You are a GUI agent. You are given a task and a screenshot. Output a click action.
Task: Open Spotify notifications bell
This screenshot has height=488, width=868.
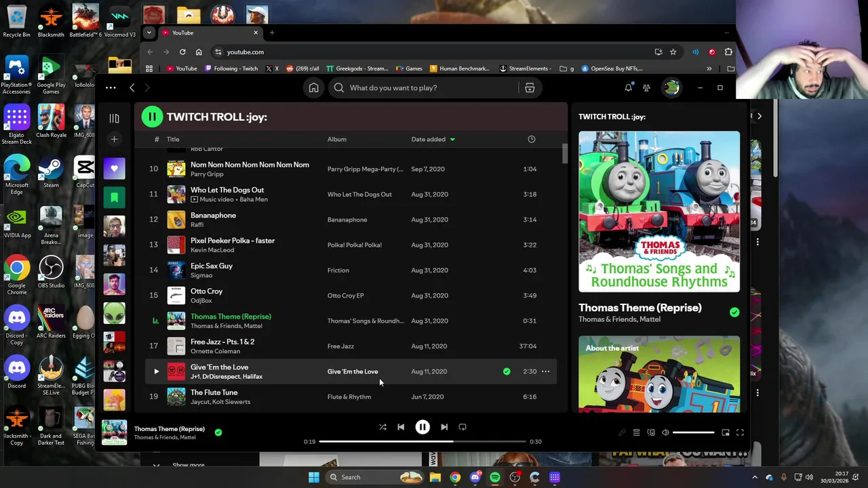(628, 87)
